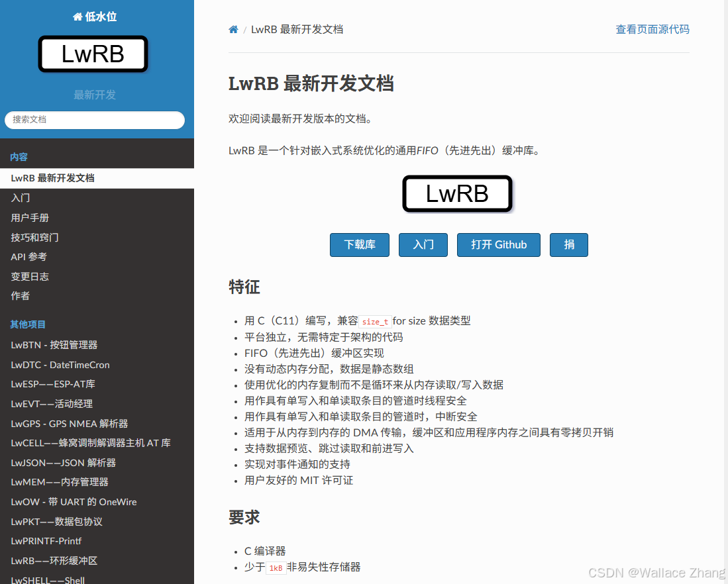Click the 低水位 home link in sidebar
The height and width of the screenshot is (584, 728).
[x=95, y=17]
